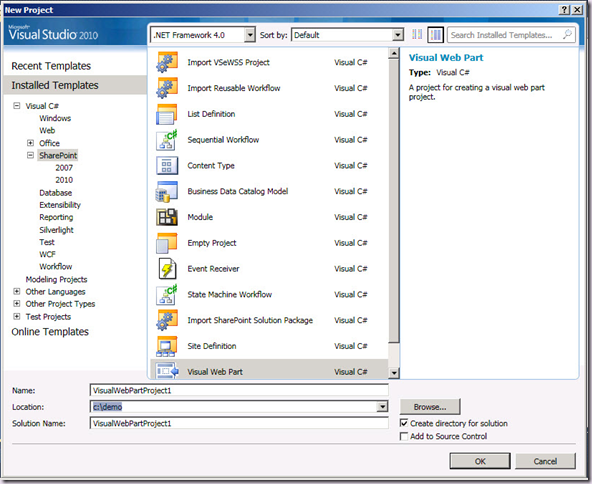Image resolution: width=592 pixels, height=484 pixels.
Task: Select Modeling Projects in tree
Action: (x=56, y=279)
